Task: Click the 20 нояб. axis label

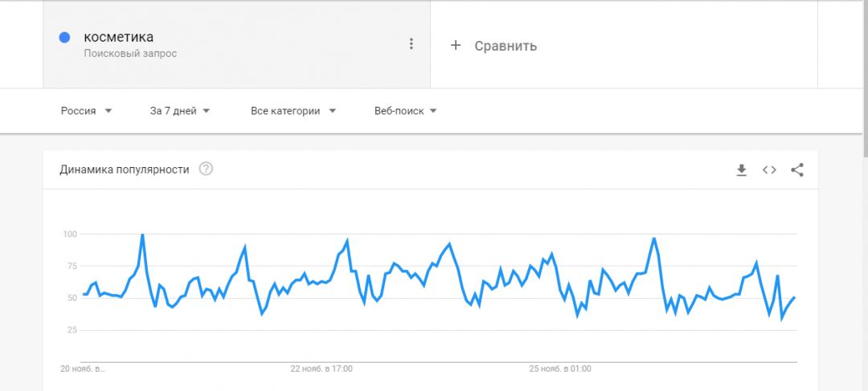Action: pyautogui.click(x=83, y=369)
